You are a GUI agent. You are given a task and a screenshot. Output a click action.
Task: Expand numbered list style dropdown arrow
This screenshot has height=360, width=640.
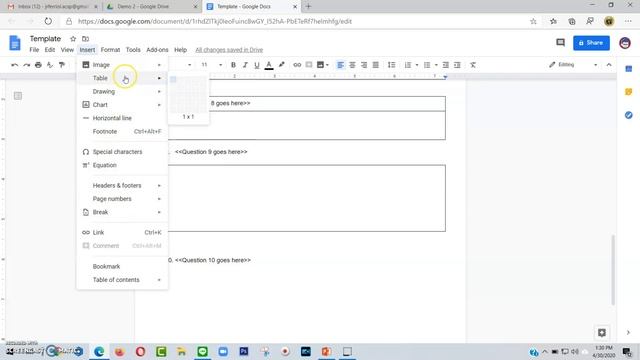[x=417, y=65]
